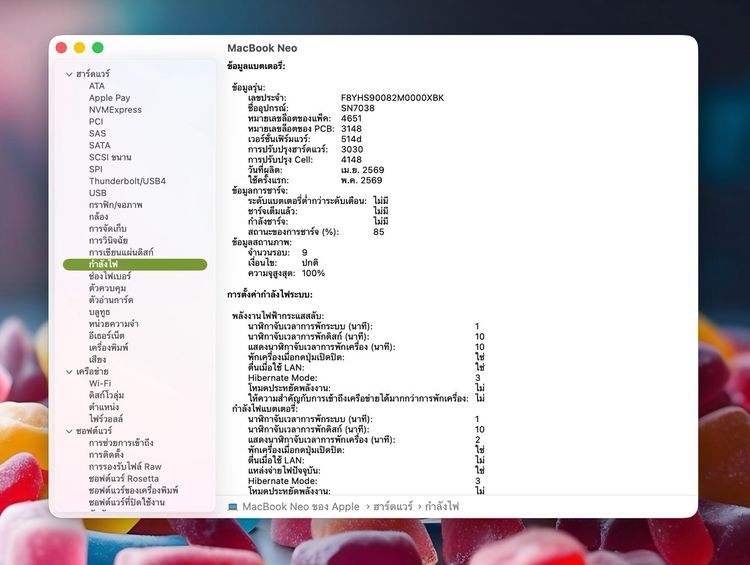750x565 pixels.
Task: Click กำลังไฟ in the path bar
Action: (x=442, y=507)
